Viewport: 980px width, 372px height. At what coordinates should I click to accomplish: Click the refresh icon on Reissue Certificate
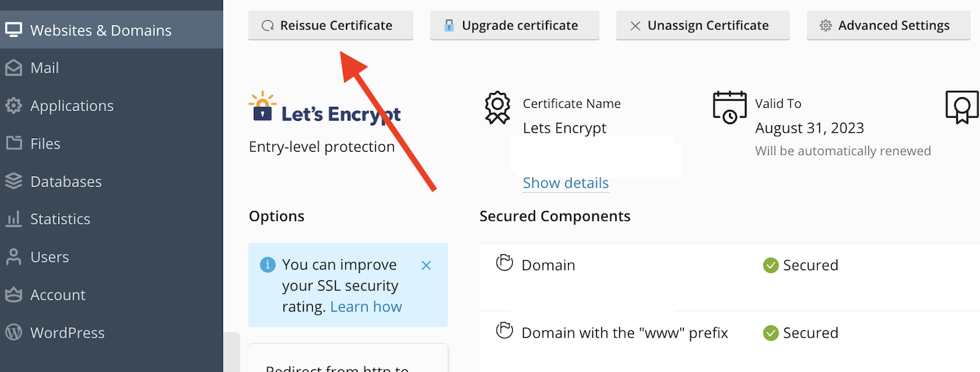[x=268, y=26]
